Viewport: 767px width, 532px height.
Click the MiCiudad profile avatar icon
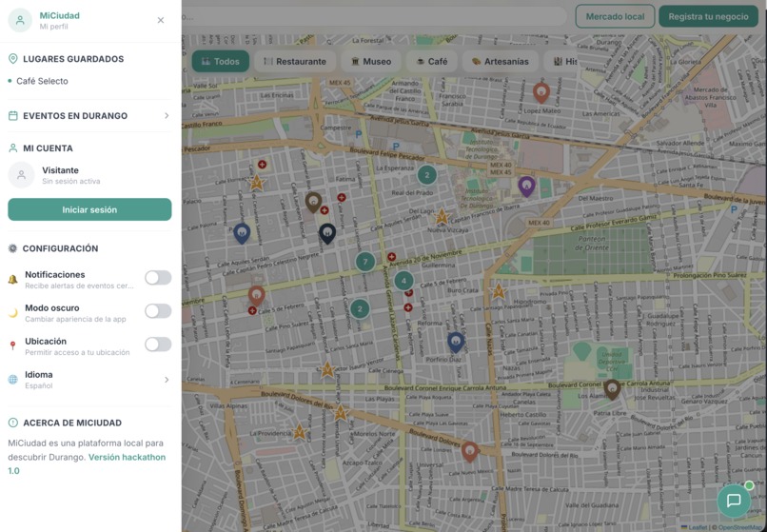[x=20, y=20]
